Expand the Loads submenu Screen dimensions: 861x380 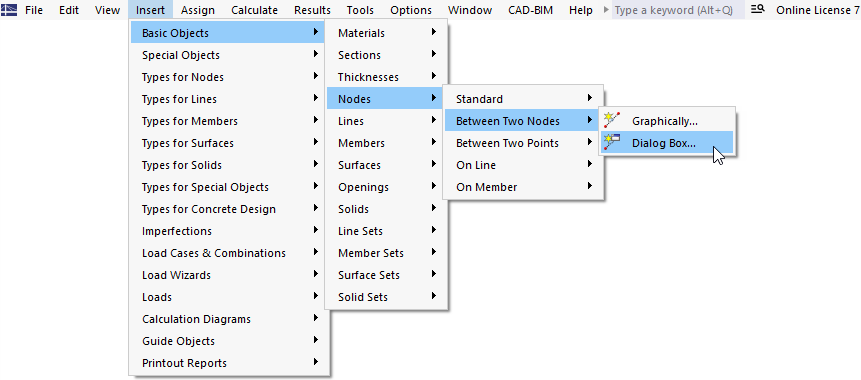[x=230, y=297]
